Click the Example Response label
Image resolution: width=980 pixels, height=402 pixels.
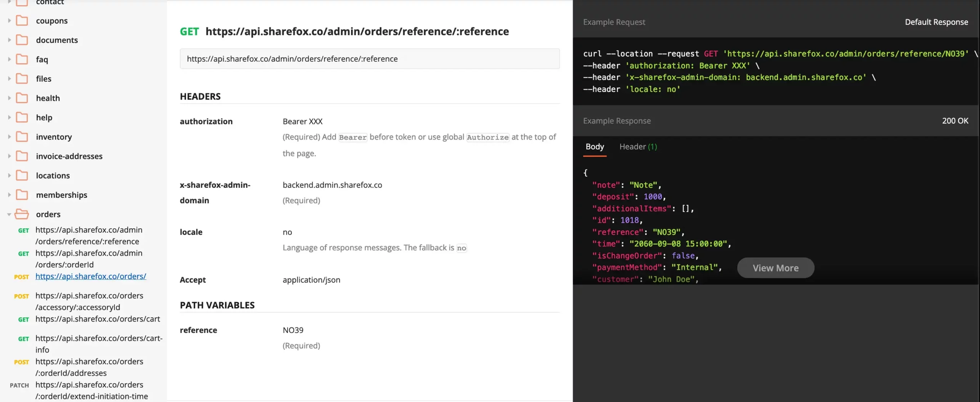click(617, 121)
